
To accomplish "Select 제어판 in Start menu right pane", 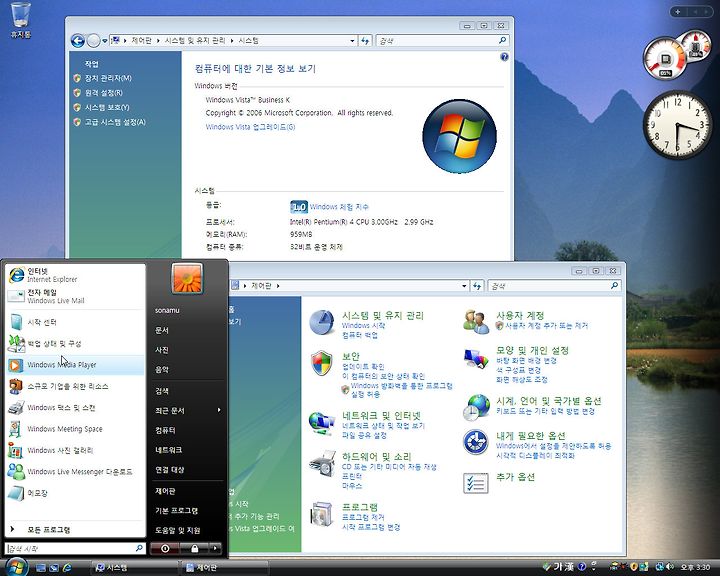I will 165,491.
